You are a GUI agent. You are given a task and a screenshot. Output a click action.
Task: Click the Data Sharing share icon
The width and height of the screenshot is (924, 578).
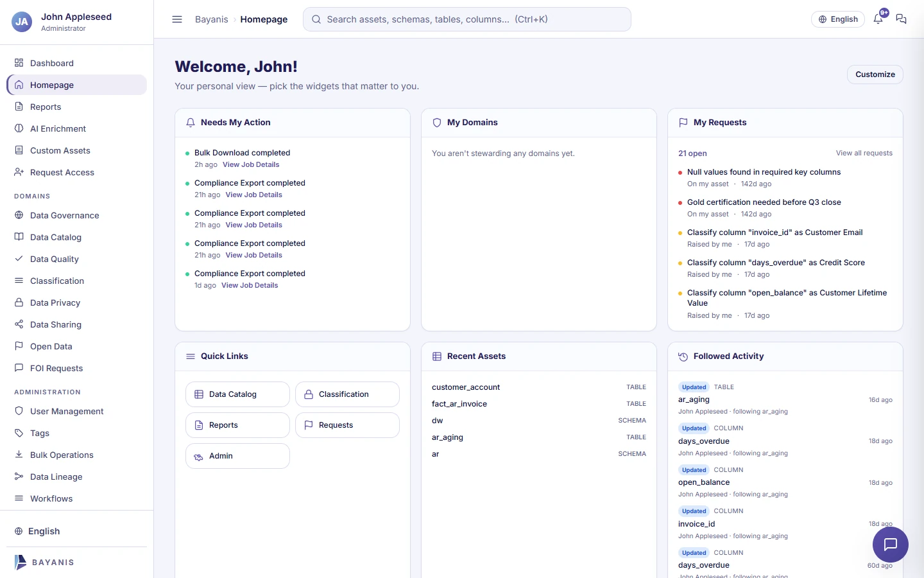[19, 324]
